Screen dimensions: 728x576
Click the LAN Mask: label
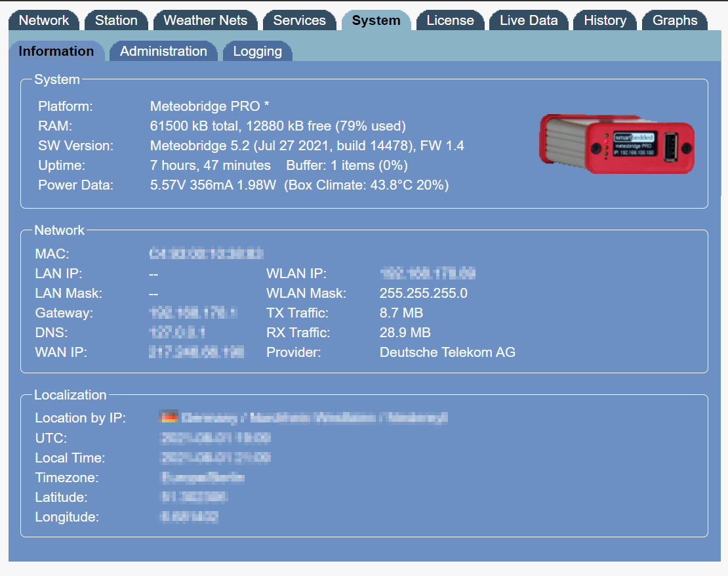[69, 293]
